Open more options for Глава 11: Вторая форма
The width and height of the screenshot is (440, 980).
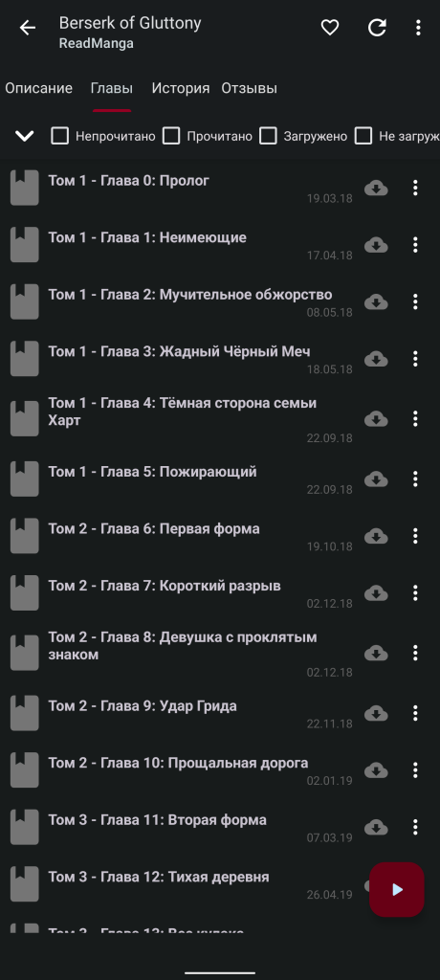coord(415,828)
